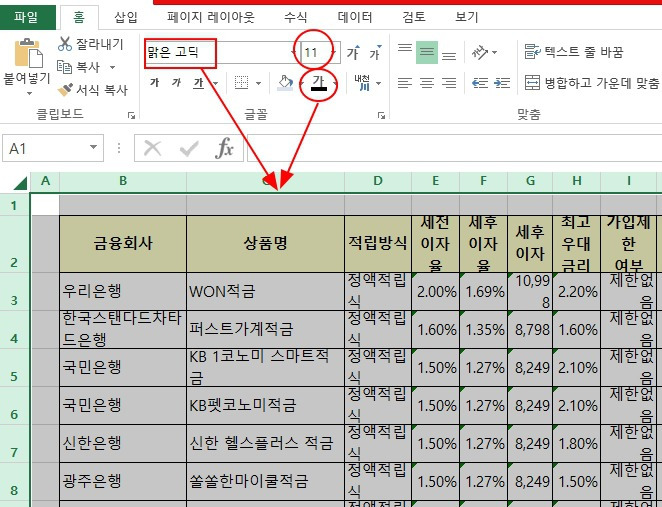Click the text orientation icon

coord(480,52)
